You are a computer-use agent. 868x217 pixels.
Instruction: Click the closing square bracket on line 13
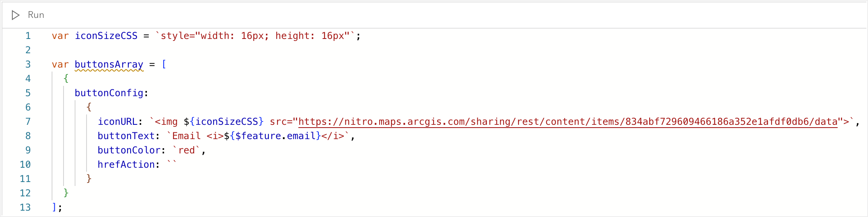point(54,207)
